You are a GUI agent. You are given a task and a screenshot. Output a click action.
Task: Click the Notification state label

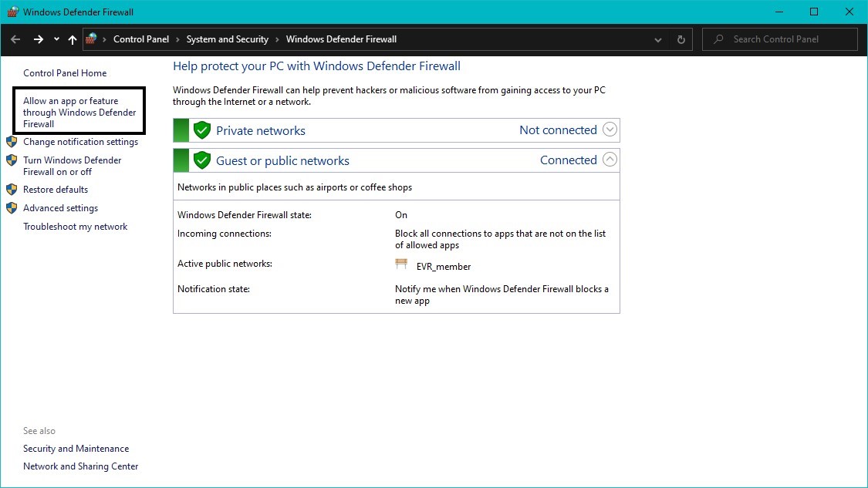[213, 289]
